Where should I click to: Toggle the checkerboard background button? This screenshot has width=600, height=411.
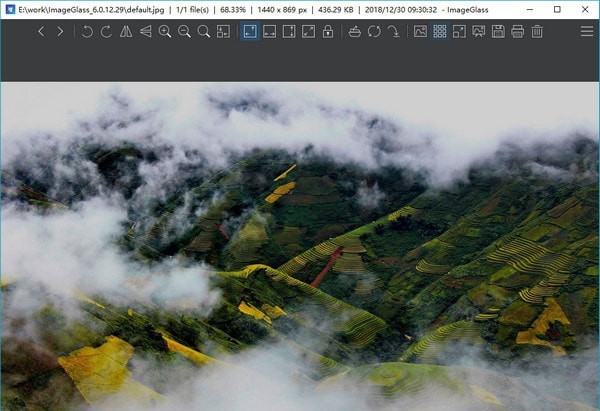tap(440, 32)
